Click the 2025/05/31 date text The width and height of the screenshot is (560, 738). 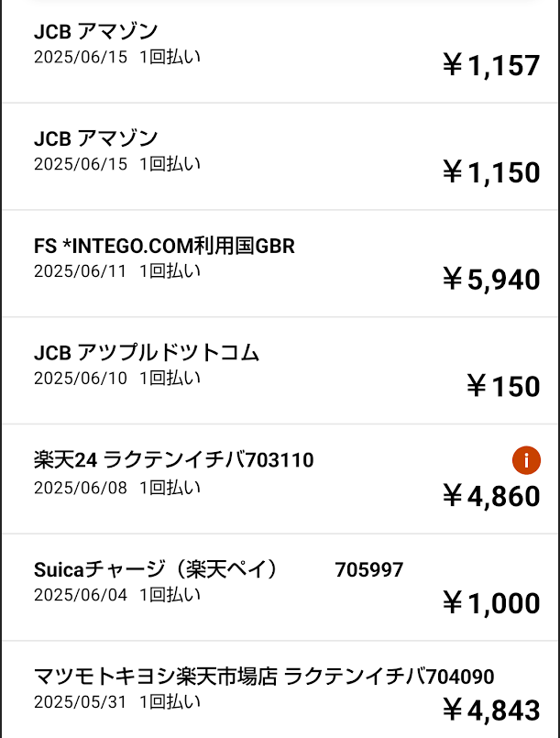pyautogui.click(x=81, y=701)
